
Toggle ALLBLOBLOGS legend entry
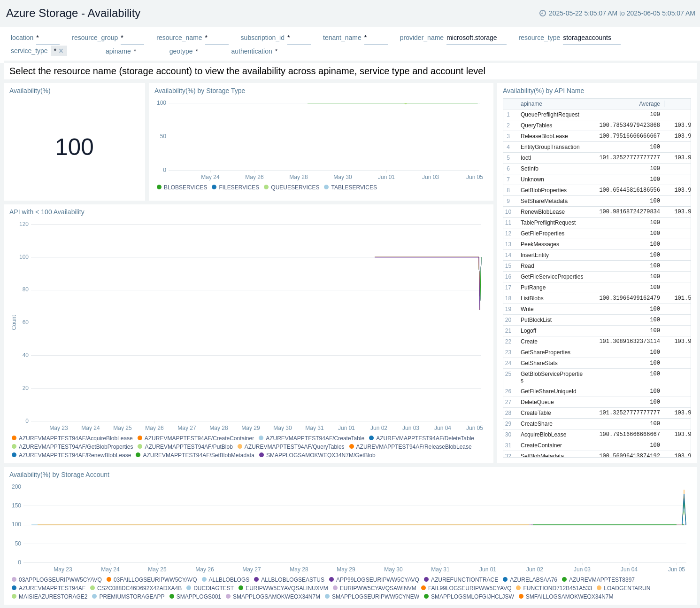[226, 580]
